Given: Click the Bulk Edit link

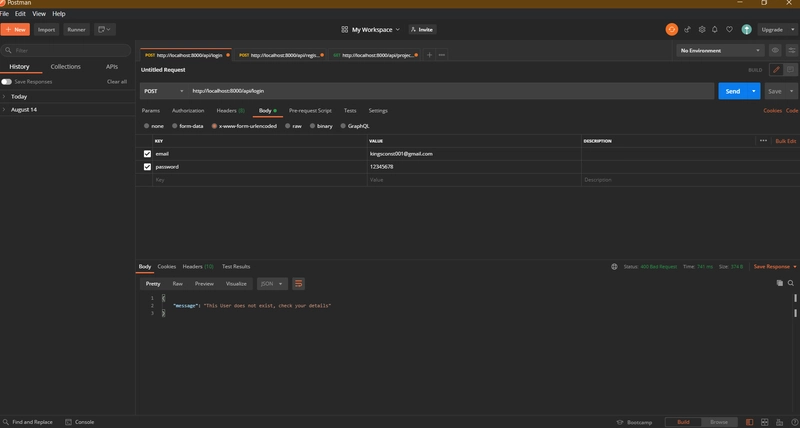Looking at the screenshot, I should 786,141.
